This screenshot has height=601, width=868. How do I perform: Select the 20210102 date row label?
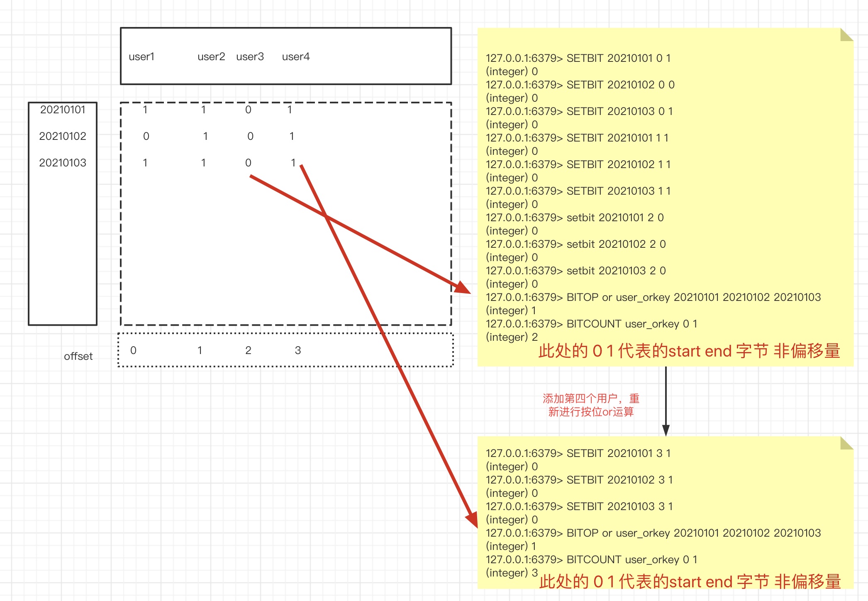[63, 136]
